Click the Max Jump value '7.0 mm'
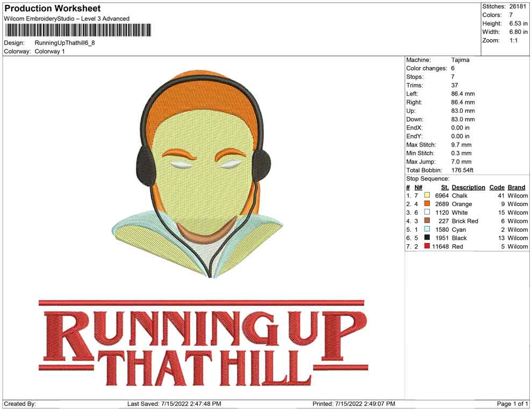This screenshot has height=409, width=532. click(x=462, y=162)
